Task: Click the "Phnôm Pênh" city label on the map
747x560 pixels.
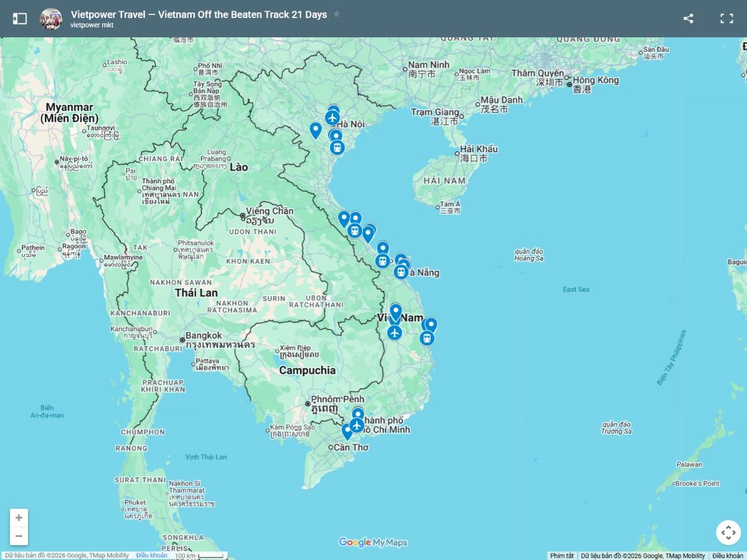Action: tap(337, 399)
